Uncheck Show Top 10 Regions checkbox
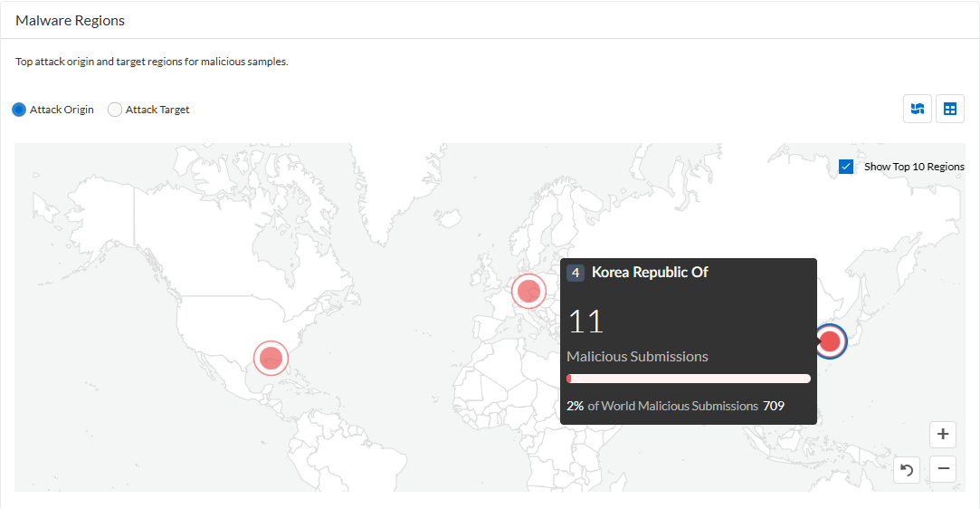This screenshot has width=980, height=509. (x=846, y=167)
